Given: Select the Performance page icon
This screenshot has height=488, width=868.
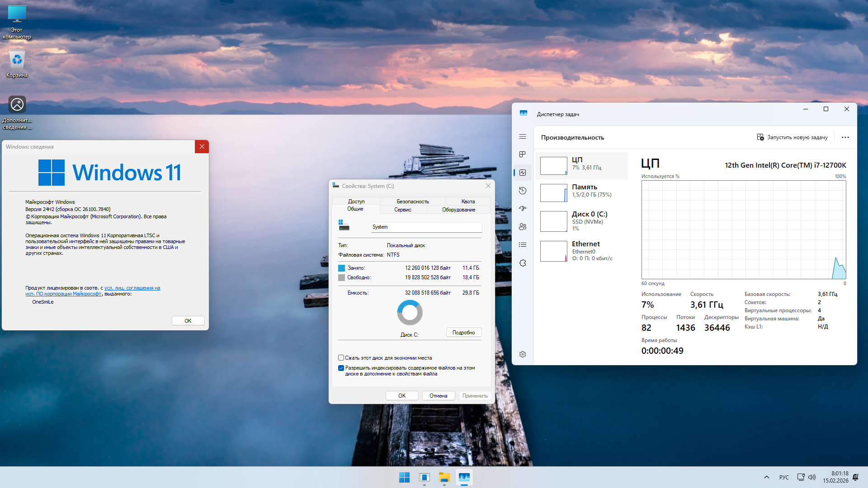Looking at the screenshot, I should 523,172.
